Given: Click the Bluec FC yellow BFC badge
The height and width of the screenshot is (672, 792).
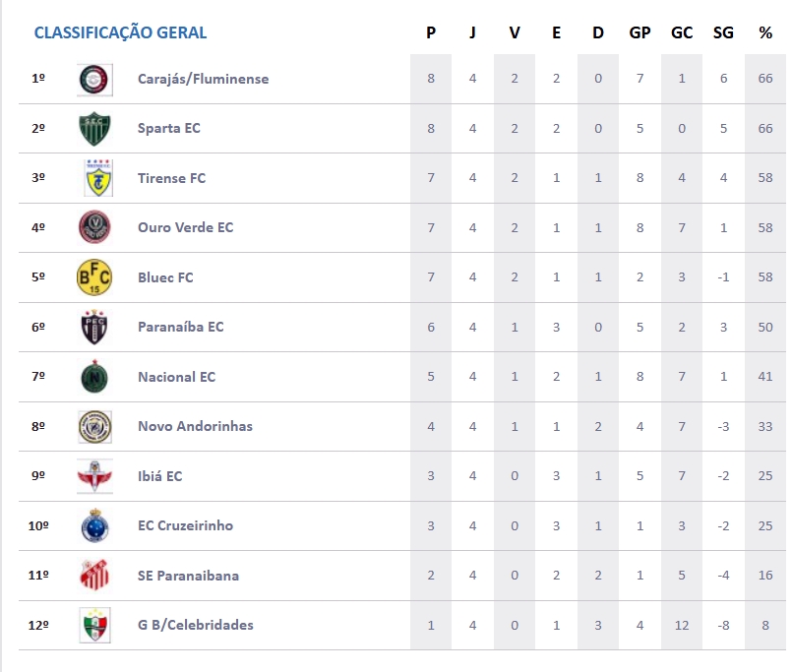Looking at the screenshot, I should (95, 277).
